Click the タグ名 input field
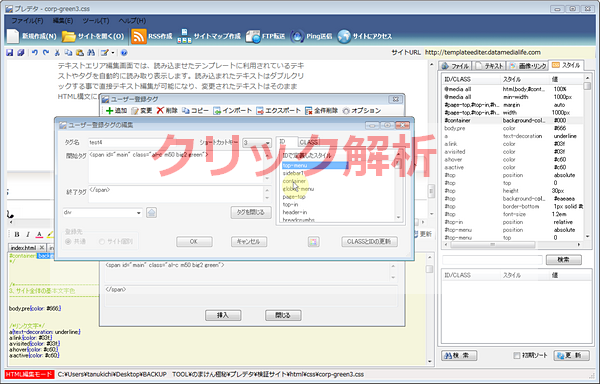 pyautogui.click(x=142, y=142)
